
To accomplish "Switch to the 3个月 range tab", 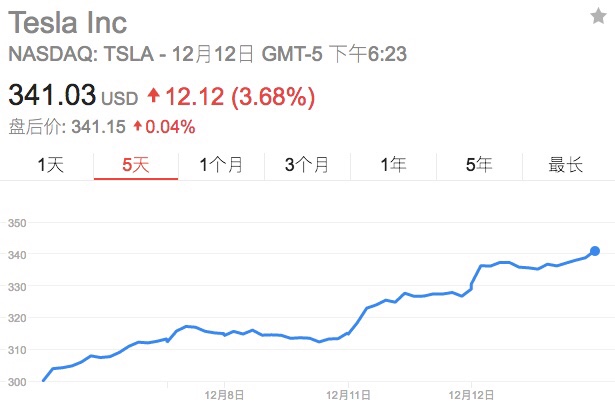I will coord(306,166).
